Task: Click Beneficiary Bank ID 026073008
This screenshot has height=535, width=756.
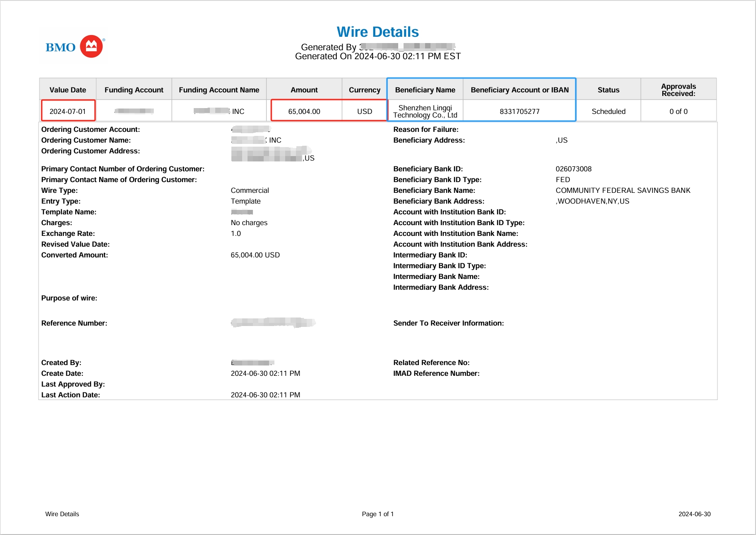Action: [x=574, y=169]
